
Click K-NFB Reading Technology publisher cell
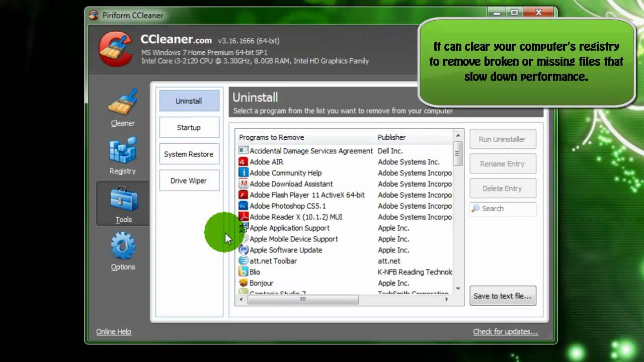tap(415, 272)
